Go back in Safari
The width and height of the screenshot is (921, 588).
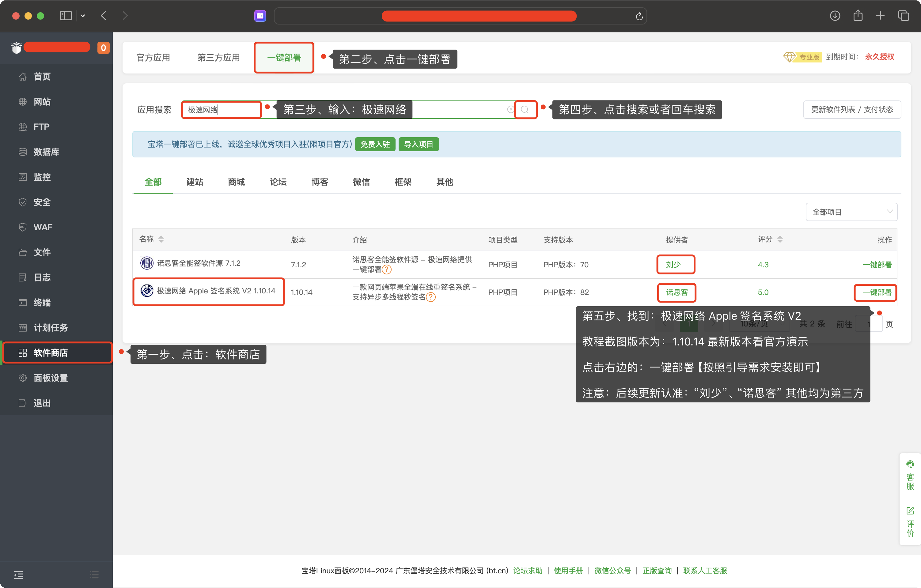click(103, 16)
